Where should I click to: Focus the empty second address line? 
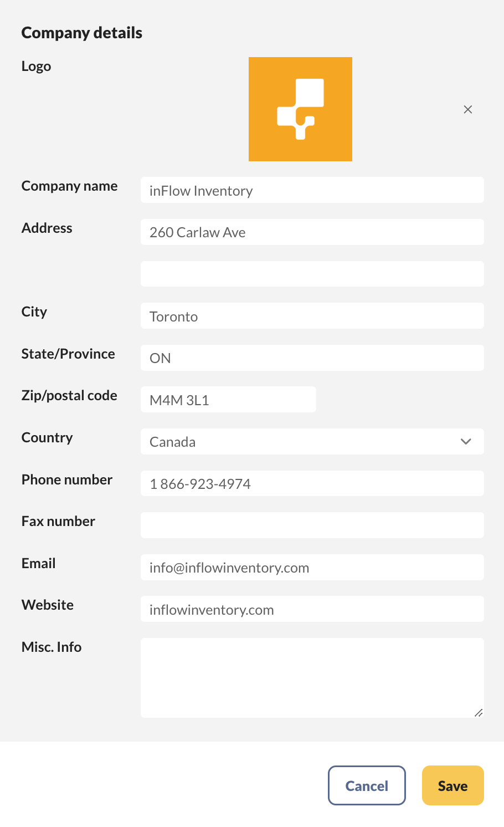312,274
